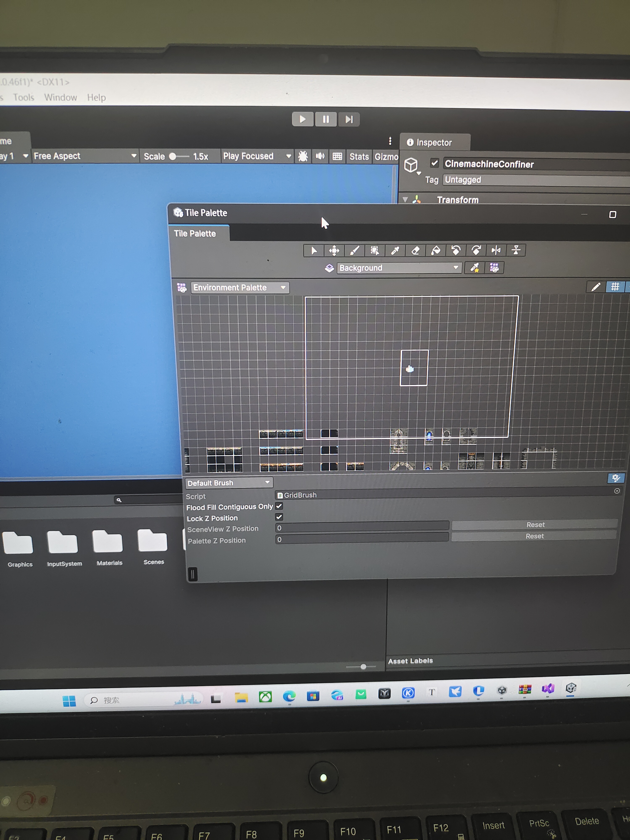Image resolution: width=630 pixels, height=840 pixels.
Task: Flip the brush horizontally with Flip X
Action: pyautogui.click(x=496, y=250)
